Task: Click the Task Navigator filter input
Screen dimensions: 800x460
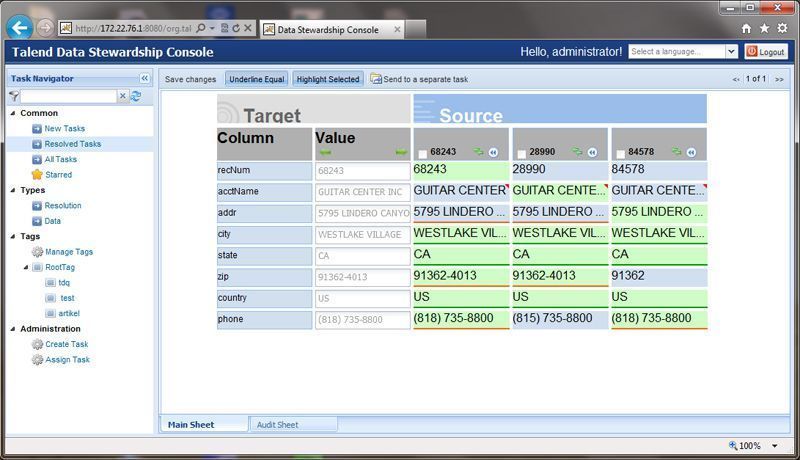Action: point(69,96)
